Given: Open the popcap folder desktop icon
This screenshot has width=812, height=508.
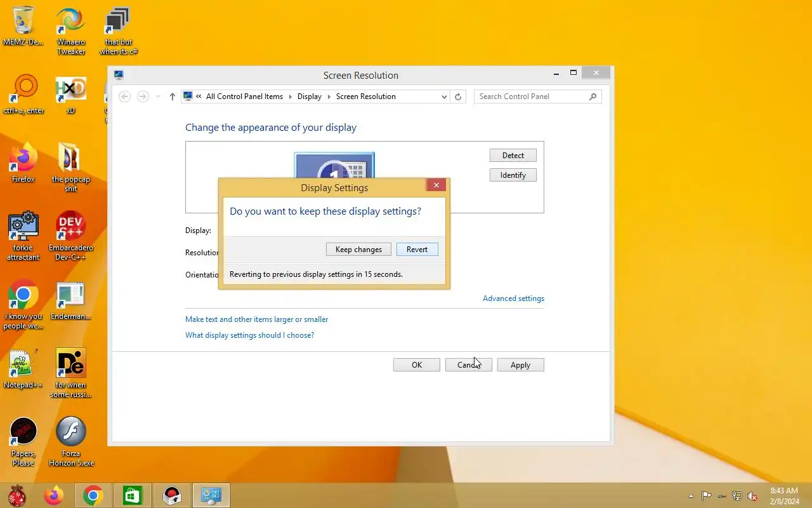Looking at the screenshot, I should [x=71, y=168].
